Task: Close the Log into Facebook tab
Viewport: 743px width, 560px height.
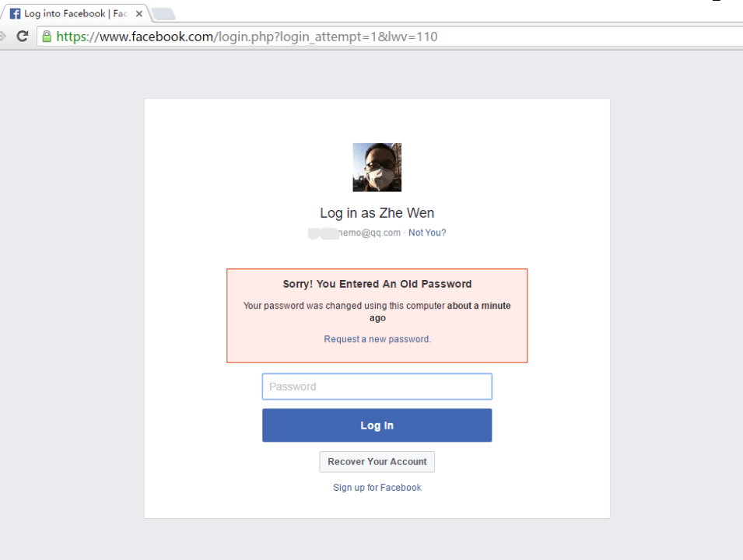Action: pos(138,14)
